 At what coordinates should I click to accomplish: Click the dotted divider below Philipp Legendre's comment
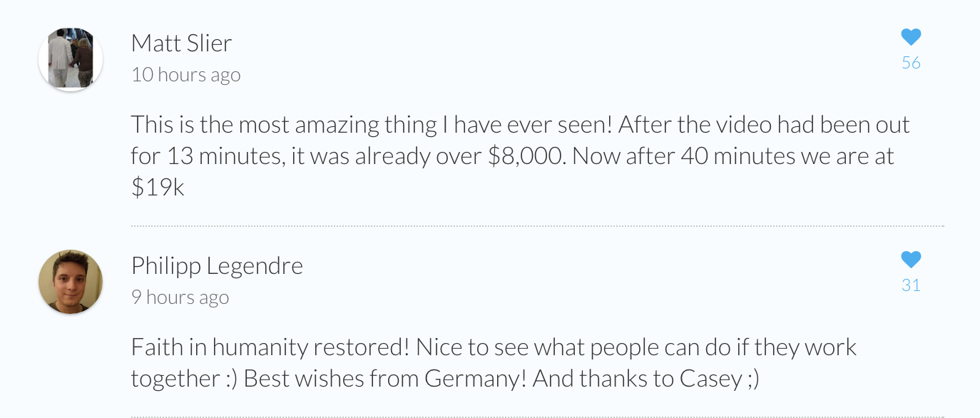(x=537, y=416)
